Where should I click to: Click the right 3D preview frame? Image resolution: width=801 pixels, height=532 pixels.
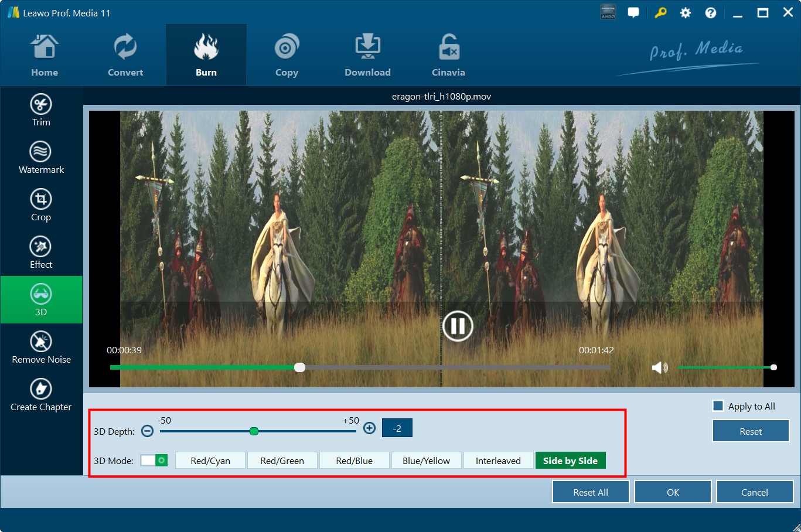coord(603,249)
